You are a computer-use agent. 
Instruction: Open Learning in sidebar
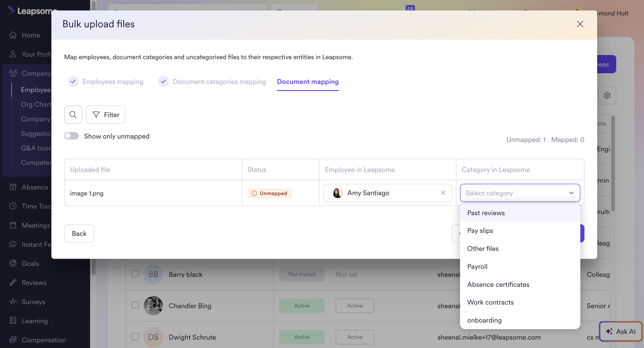click(35, 320)
